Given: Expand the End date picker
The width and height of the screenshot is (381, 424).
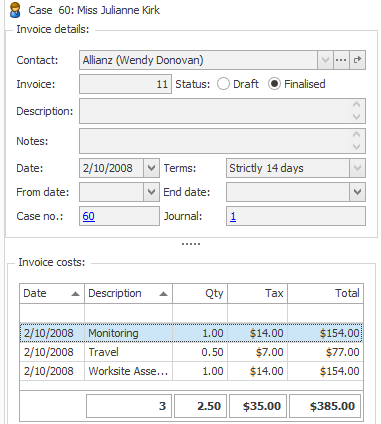Looking at the screenshot, I should click(357, 192).
